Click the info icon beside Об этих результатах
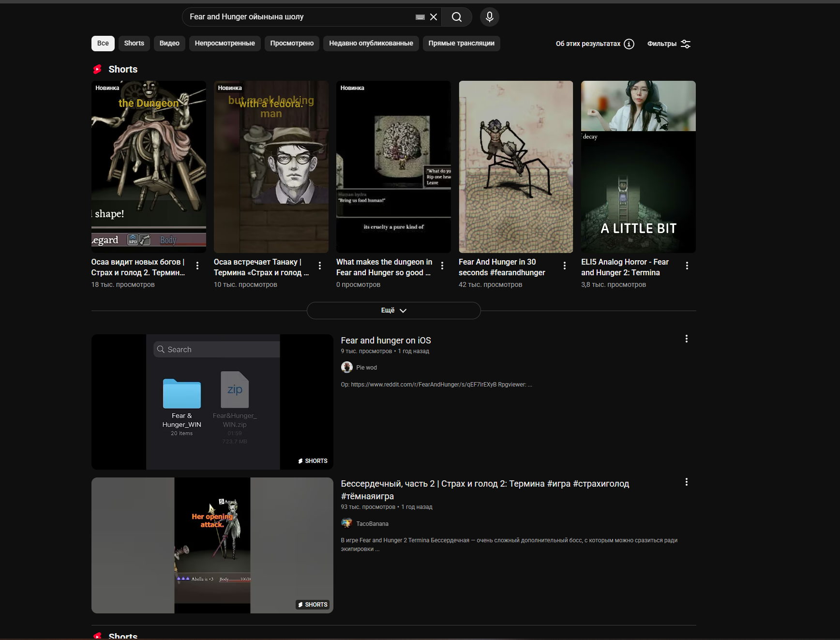The height and width of the screenshot is (640, 840). 629,44
